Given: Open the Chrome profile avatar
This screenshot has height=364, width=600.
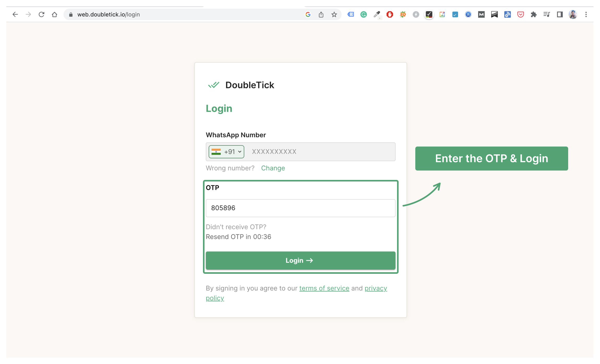Looking at the screenshot, I should click(x=573, y=14).
